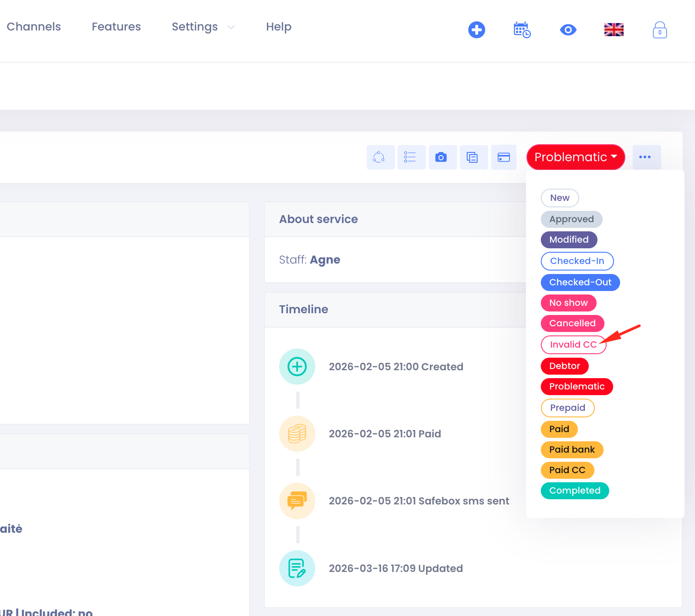The height and width of the screenshot is (616, 695).
Task: Click the Help link
Action: pos(279,27)
